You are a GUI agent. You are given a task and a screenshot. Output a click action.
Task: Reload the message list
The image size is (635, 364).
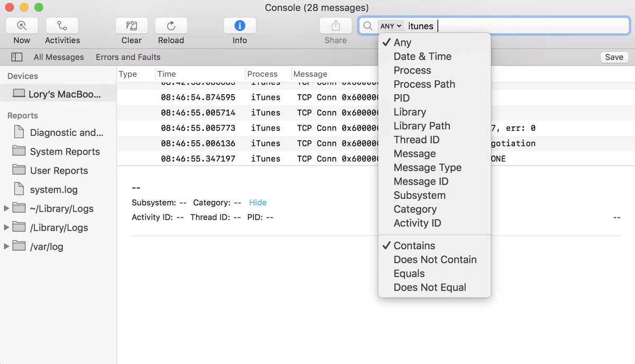click(x=170, y=25)
